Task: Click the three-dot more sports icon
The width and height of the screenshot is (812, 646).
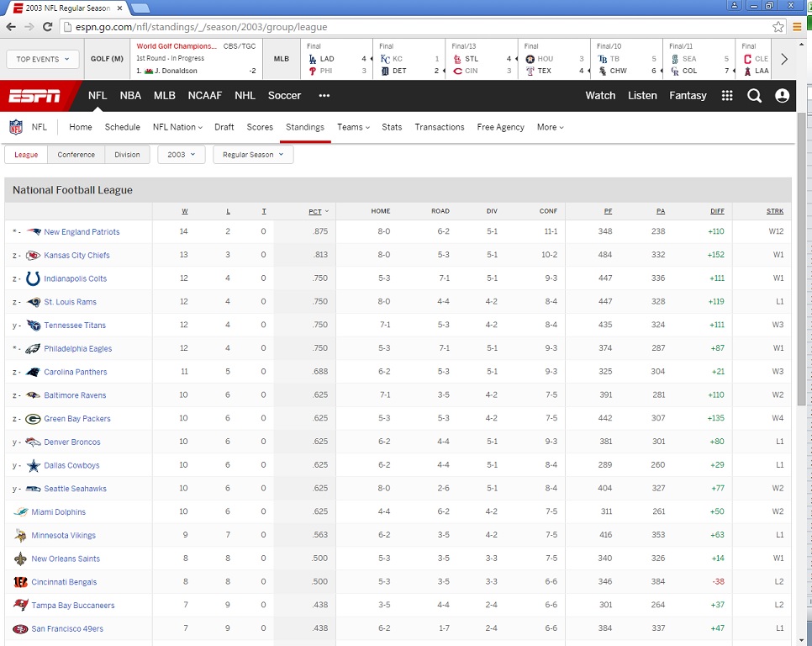Action: (x=324, y=96)
